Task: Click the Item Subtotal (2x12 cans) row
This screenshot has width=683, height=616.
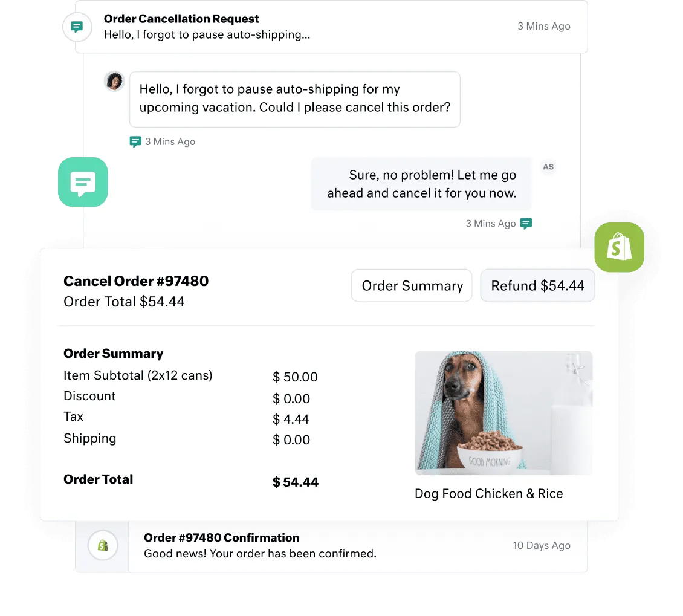Action: (x=191, y=376)
